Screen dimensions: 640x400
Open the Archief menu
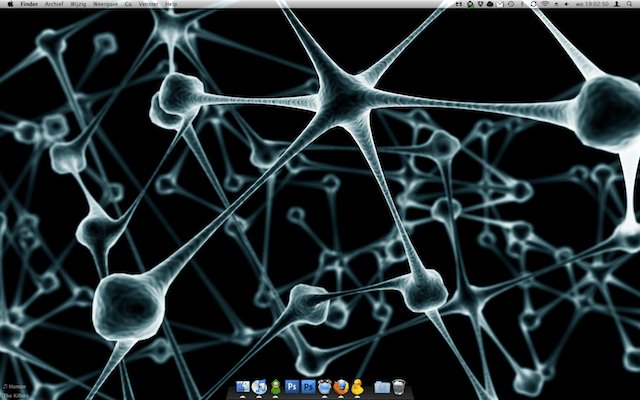coord(54,5)
